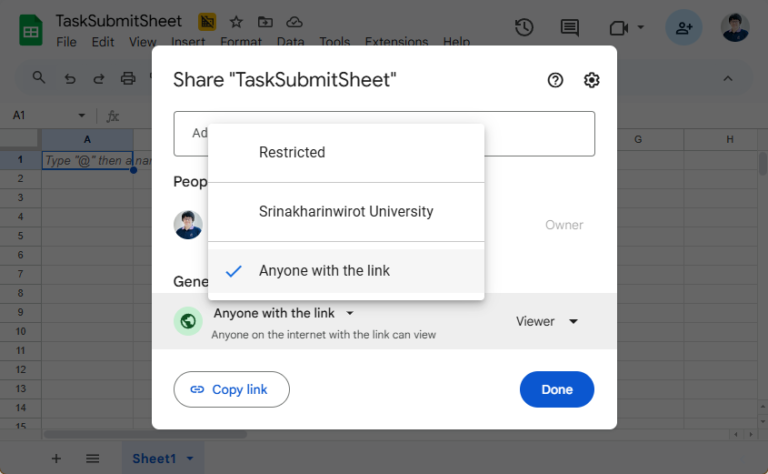This screenshot has width=768, height=474.
Task: Collapse the toolbar with up chevron
Action: tap(728, 78)
